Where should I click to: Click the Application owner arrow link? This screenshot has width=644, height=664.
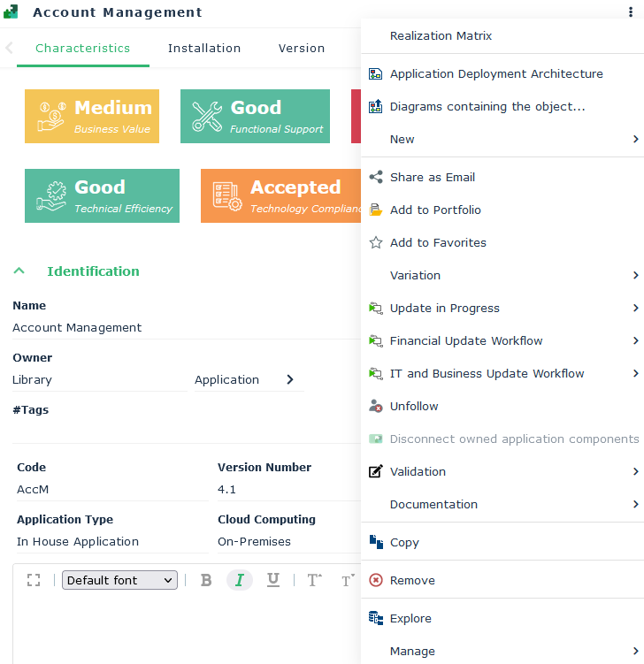[289, 379]
